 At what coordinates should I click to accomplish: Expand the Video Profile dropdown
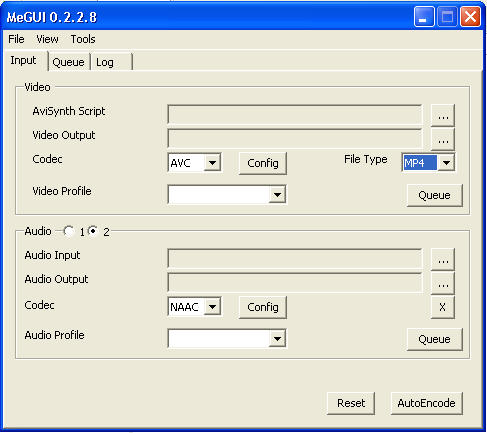pos(277,195)
